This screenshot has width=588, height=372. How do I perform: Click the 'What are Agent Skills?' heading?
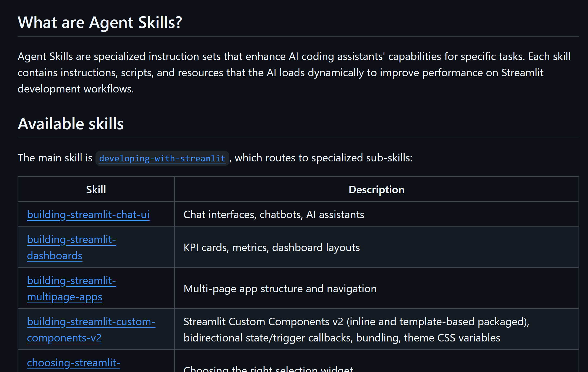pos(100,22)
